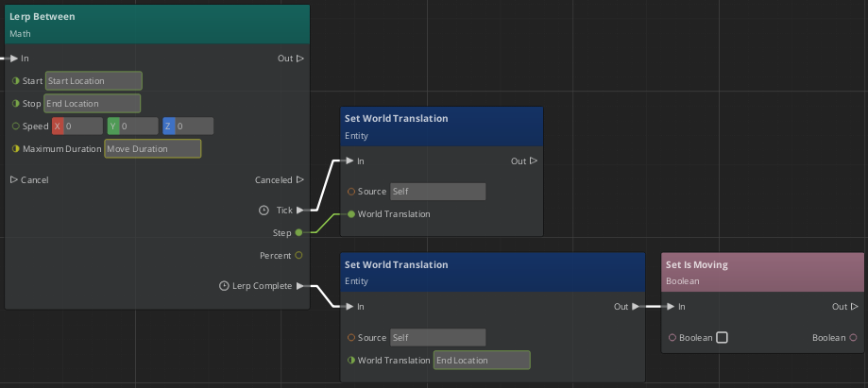Click the Speed X value field
Viewport: 868px width, 388px height.
coord(82,126)
